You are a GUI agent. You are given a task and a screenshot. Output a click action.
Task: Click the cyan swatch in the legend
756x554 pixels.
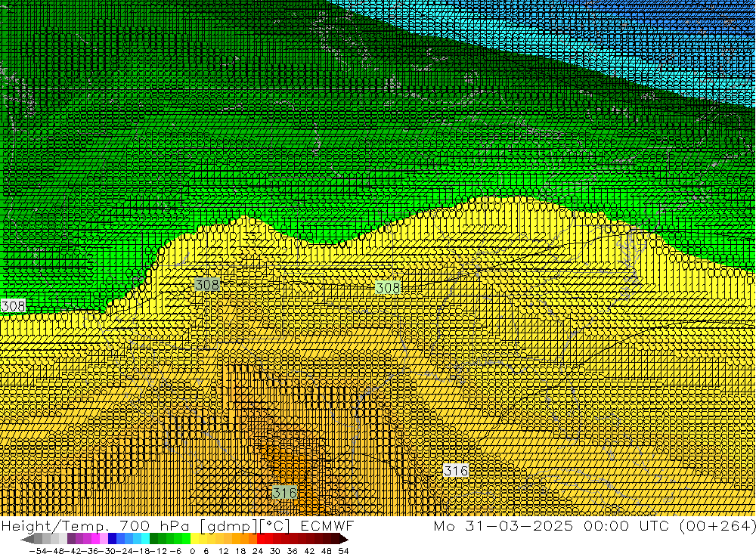(x=145, y=539)
